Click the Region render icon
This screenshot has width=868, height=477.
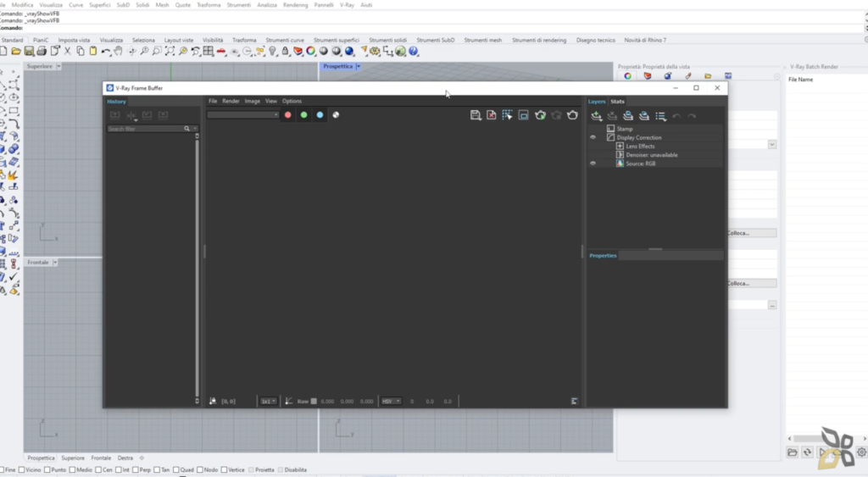[523, 115]
